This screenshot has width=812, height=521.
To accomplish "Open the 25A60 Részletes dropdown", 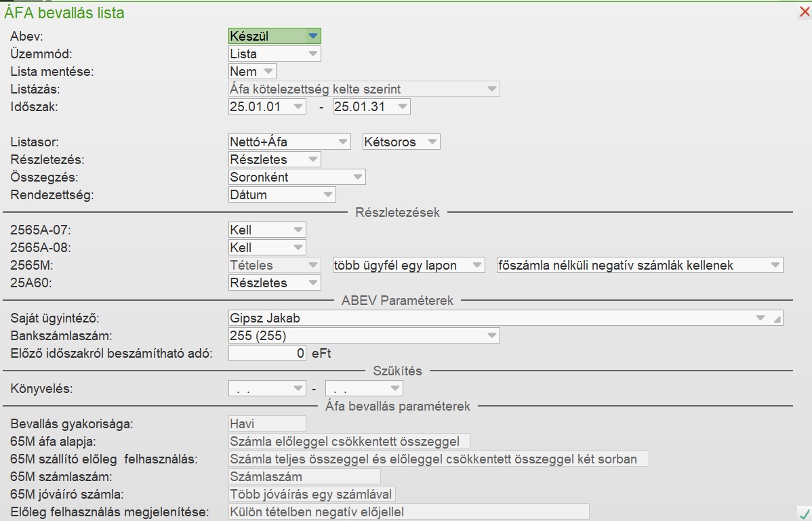I will point(275,283).
